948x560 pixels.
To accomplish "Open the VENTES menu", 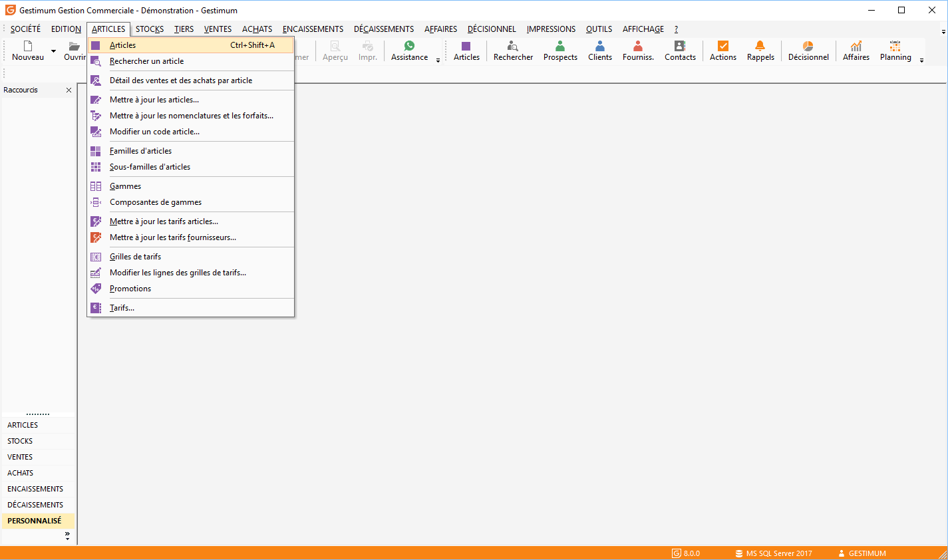I will click(218, 29).
